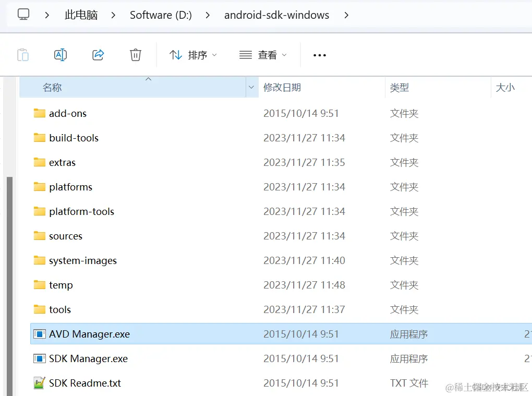
Task: Click the Rename toolbar icon
Action: (x=61, y=55)
